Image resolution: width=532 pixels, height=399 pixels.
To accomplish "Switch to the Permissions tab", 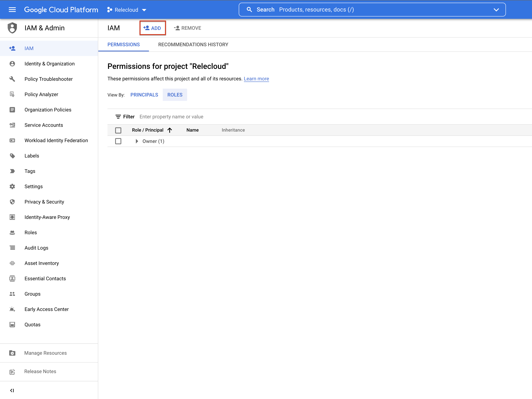I will coord(124,45).
